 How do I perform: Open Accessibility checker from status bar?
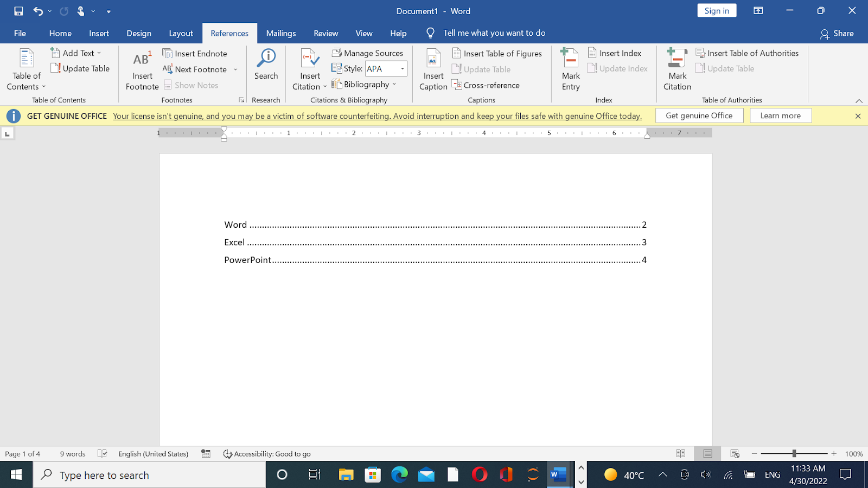(x=267, y=454)
